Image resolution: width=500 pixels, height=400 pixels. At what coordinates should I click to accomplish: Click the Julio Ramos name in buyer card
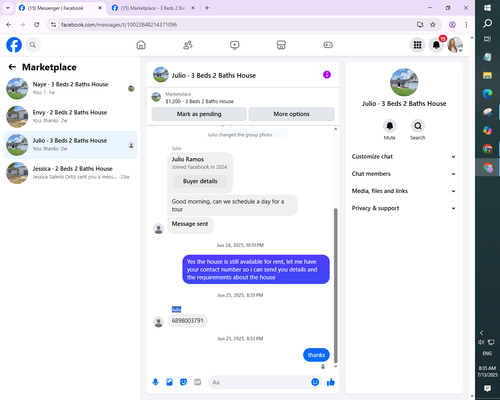click(x=188, y=159)
